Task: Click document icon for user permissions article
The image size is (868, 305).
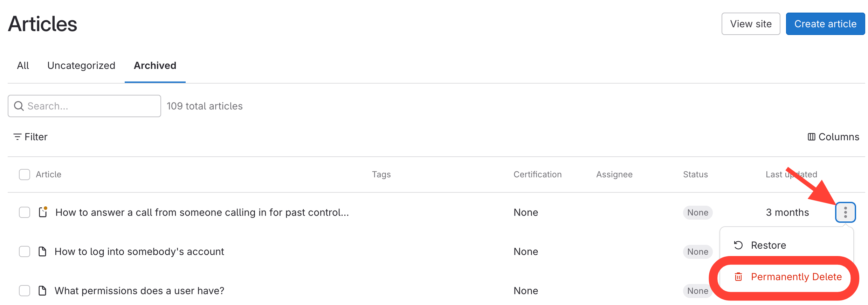Action: [42, 291]
